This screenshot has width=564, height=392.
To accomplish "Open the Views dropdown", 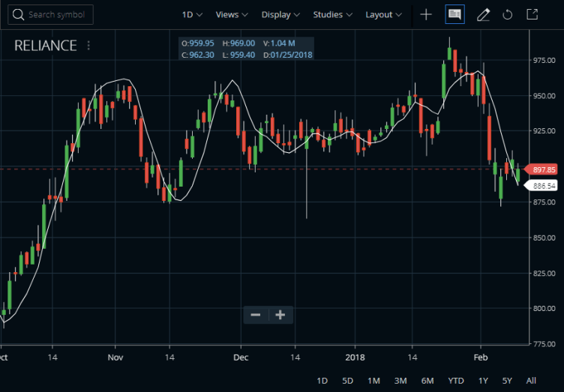I will tap(232, 15).
